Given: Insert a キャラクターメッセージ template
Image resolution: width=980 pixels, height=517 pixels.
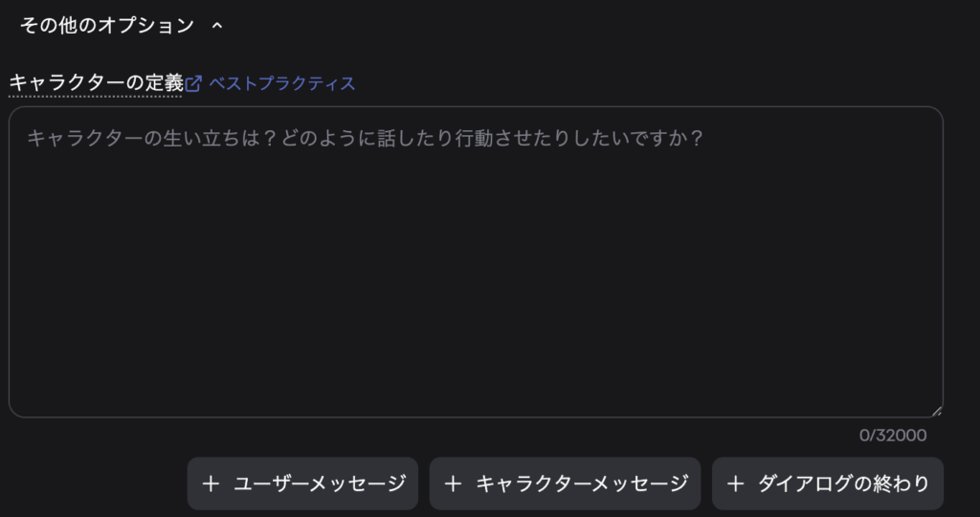Looking at the screenshot, I should pyautogui.click(x=565, y=483).
